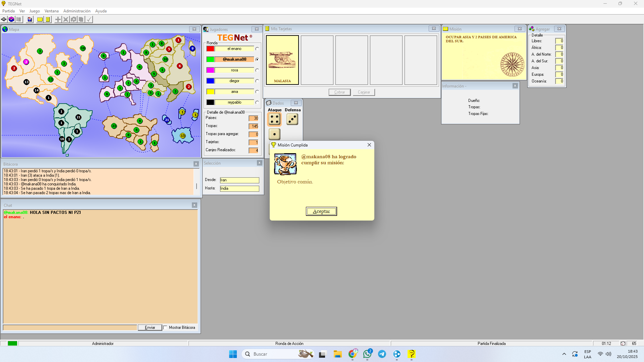Click the connect plug toolbar icon
This screenshot has height=362, width=644.
[4, 19]
